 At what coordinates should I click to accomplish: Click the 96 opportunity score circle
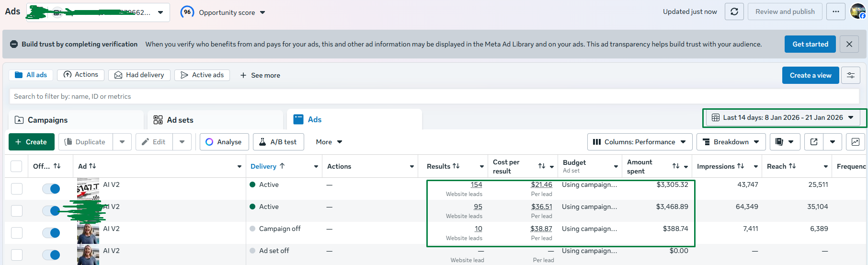tap(187, 12)
